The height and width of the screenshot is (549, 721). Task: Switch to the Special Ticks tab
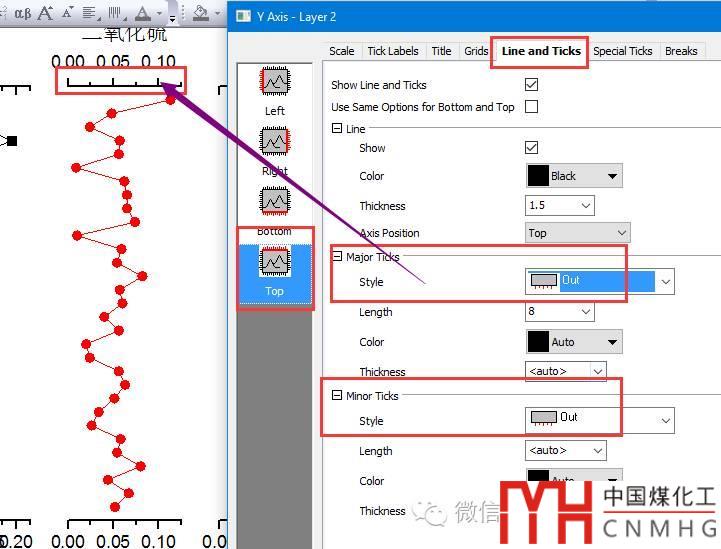pos(623,51)
